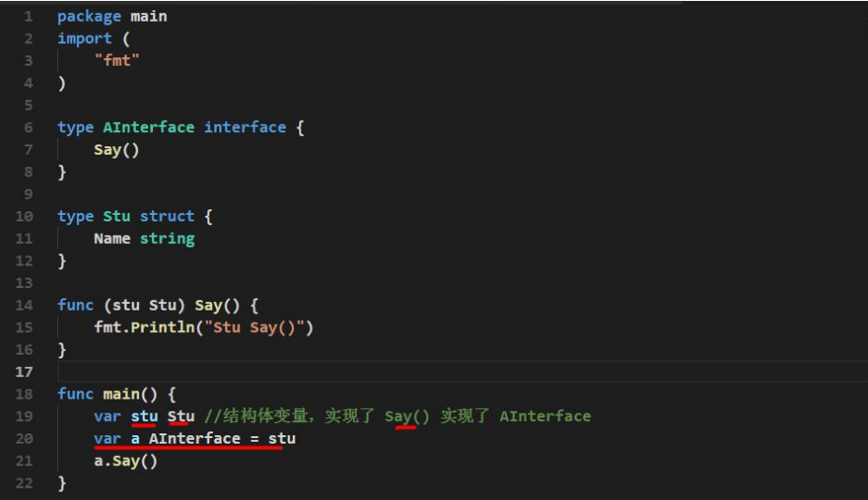Click line number 17 in the gutter
Viewport: 868px width, 500px height.
click(23, 371)
